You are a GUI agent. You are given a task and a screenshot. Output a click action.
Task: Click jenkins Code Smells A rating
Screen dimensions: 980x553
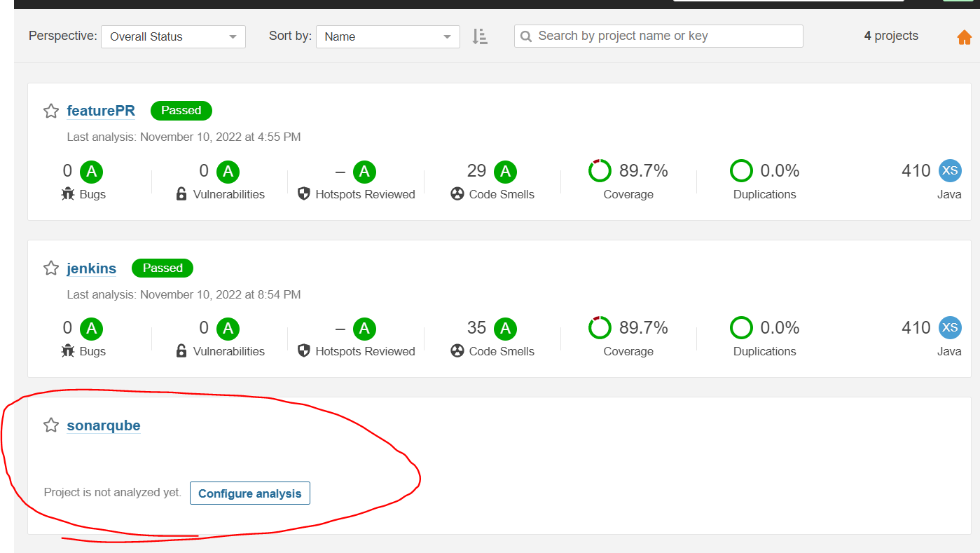pyautogui.click(x=505, y=328)
